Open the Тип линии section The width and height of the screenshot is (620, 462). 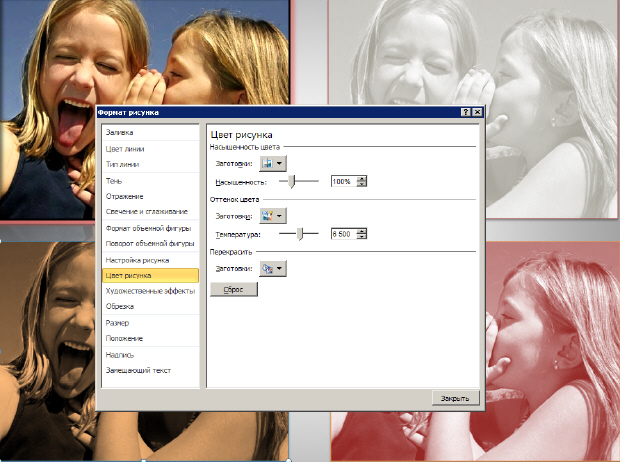click(150, 165)
